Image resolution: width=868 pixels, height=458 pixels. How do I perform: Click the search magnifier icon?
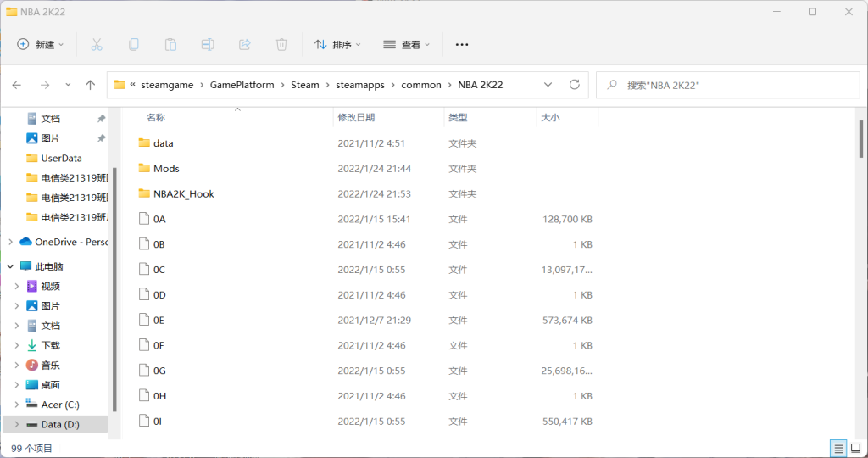(x=612, y=85)
